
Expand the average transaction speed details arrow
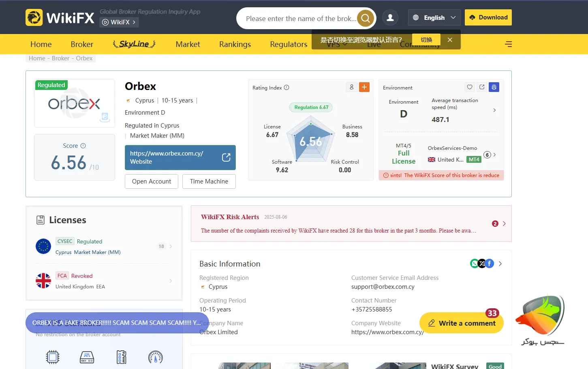pos(494,110)
